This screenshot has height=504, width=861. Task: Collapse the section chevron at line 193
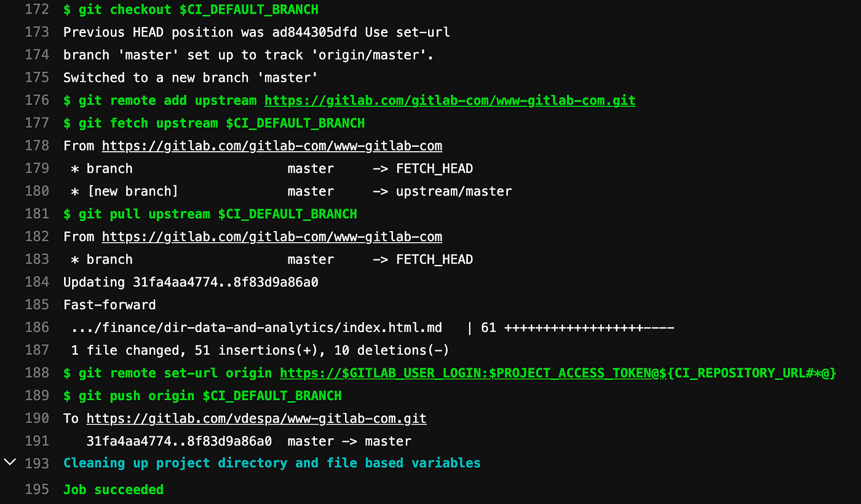pos(10,462)
